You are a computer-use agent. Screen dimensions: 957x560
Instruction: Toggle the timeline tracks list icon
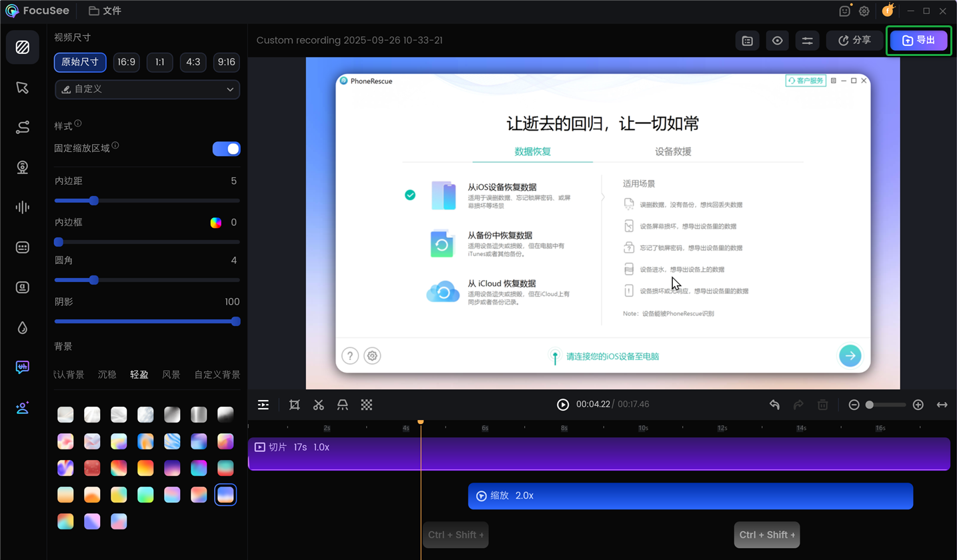pyautogui.click(x=263, y=405)
